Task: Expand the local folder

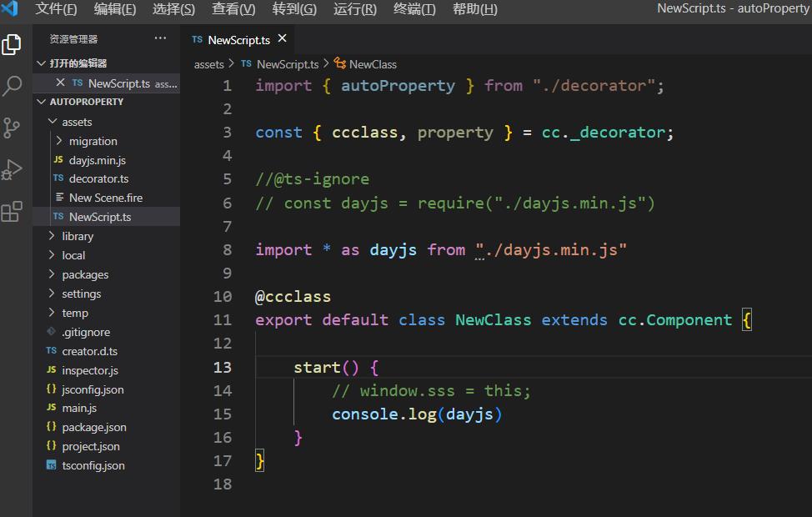Action: tap(51, 255)
